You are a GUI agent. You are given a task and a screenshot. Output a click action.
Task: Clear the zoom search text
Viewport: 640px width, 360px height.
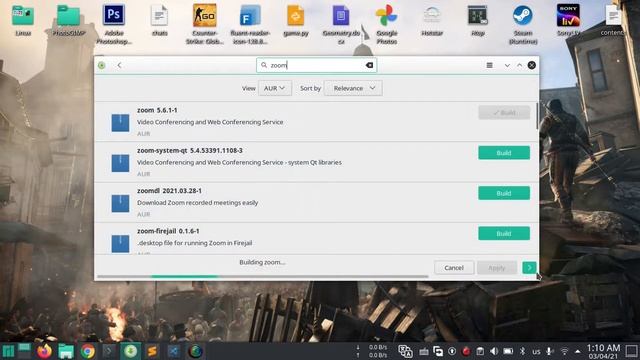(369, 65)
